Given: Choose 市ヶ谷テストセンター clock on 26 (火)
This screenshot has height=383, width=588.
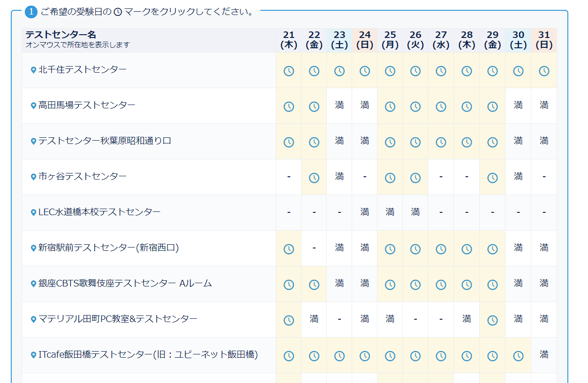Looking at the screenshot, I should pos(415,178).
